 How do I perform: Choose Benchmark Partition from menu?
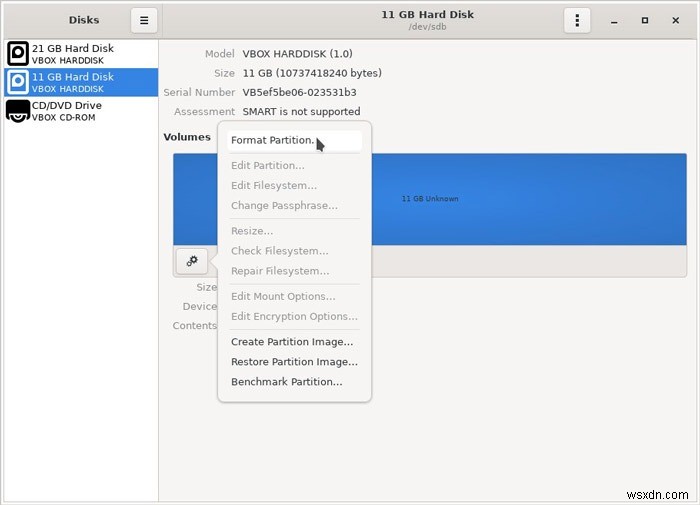[294, 382]
